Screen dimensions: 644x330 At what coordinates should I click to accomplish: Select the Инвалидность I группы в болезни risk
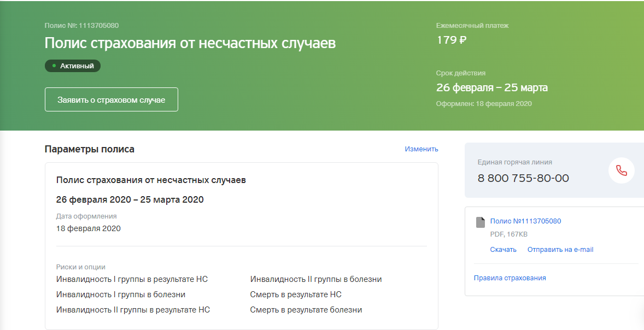(x=120, y=294)
